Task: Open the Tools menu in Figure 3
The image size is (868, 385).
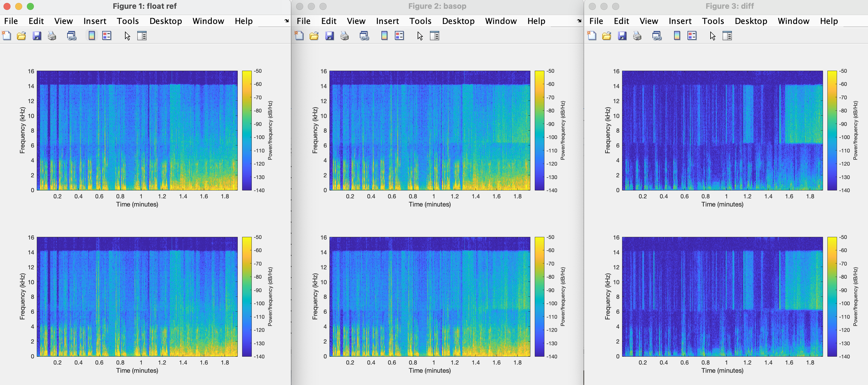Action: click(x=713, y=21)
